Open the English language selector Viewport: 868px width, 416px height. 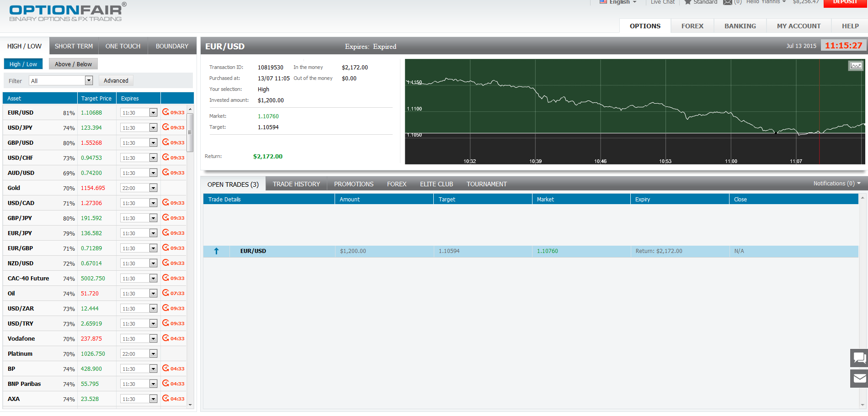point(618,2)
